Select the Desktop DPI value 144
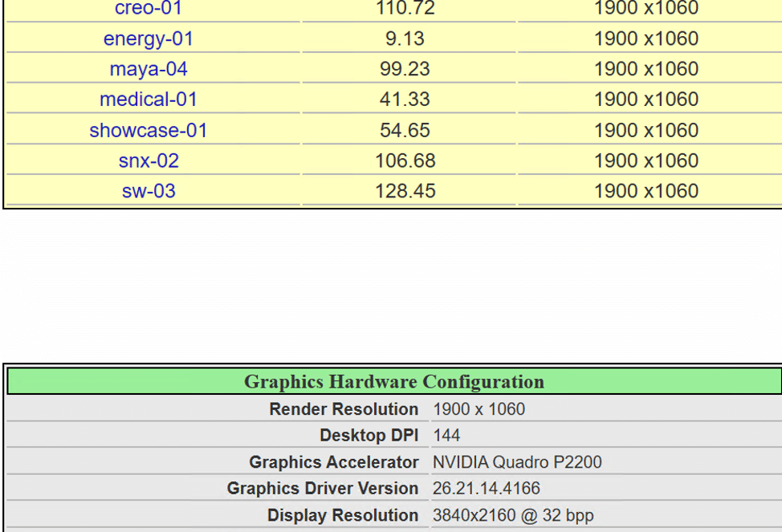 (x=446, y=435)
